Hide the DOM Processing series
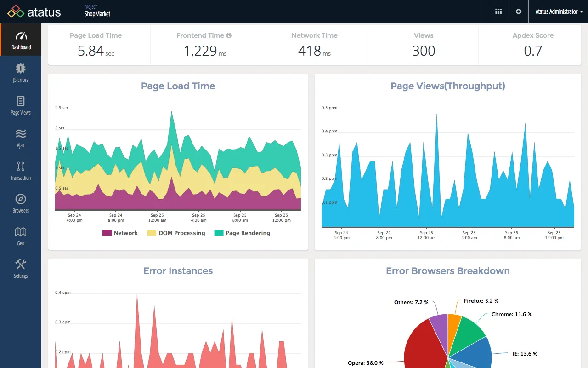The width and height of the screenshot is (588, 368). [176, 233]
